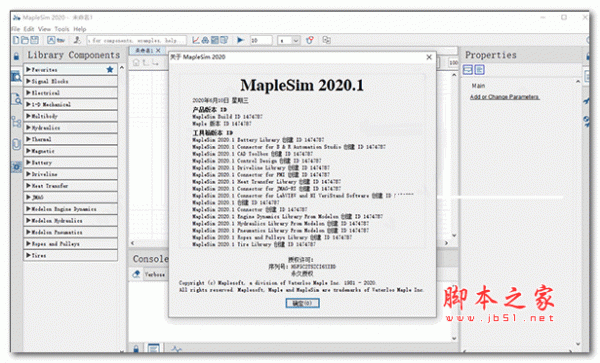Open the File menu
The height and width of the screenshot is (363, 600).
[16, 29]
